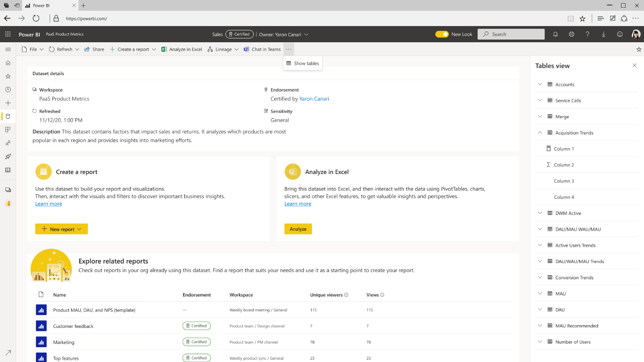644x362 pixels.
Task: Open the New report dropdown button
Action: coord(61,229)
